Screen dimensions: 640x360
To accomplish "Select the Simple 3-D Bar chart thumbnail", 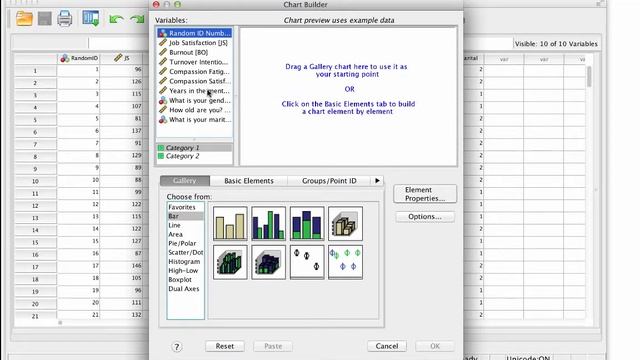I will pos(345,223).
